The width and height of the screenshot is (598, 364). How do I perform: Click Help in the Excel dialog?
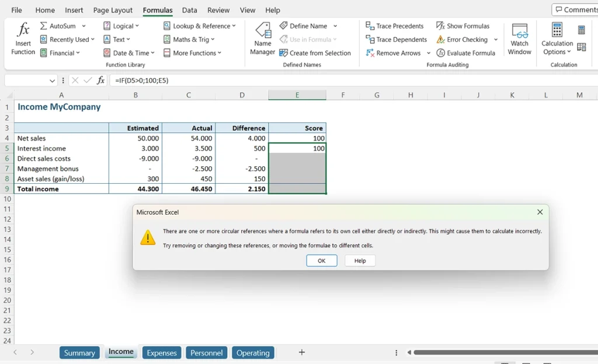pos(360,261)
